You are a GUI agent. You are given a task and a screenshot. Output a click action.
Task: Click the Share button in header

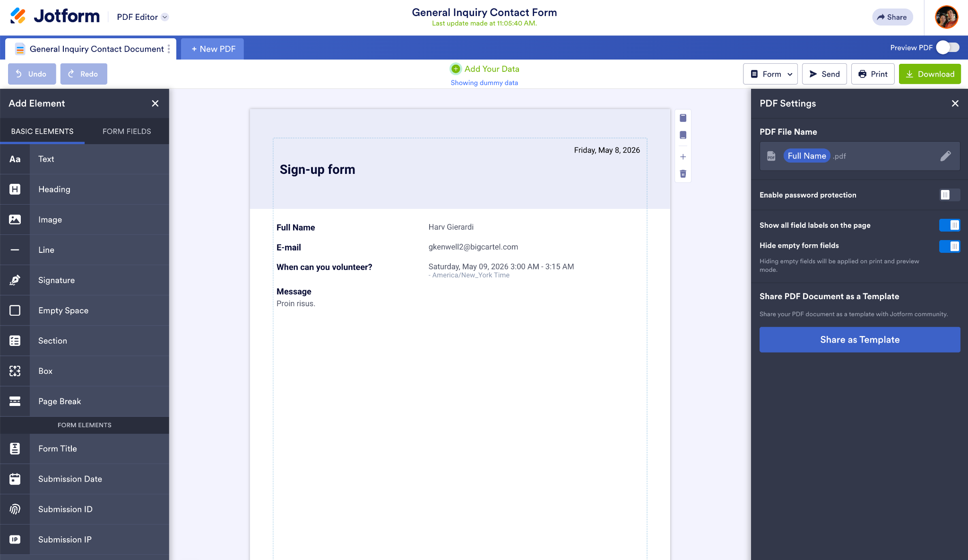892,17
